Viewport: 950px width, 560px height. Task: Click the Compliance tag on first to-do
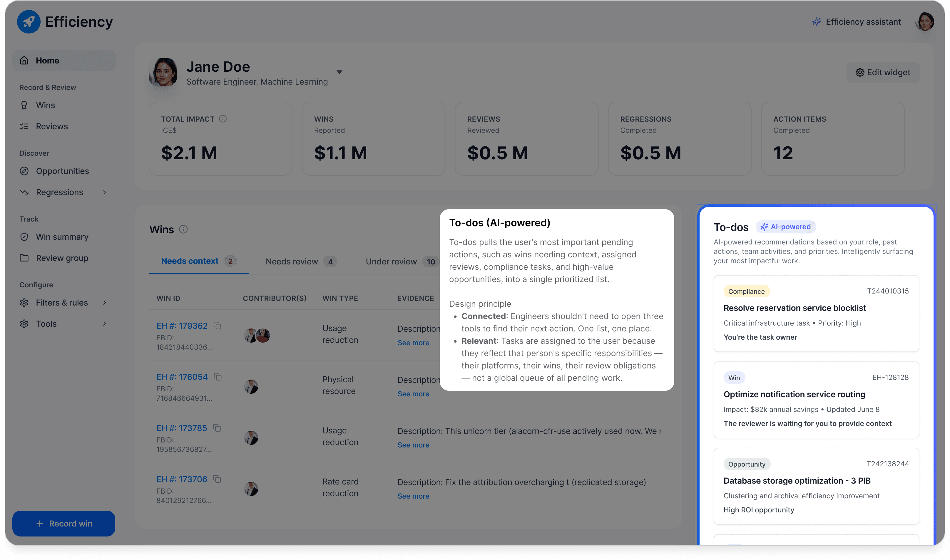tap(746, 291)
